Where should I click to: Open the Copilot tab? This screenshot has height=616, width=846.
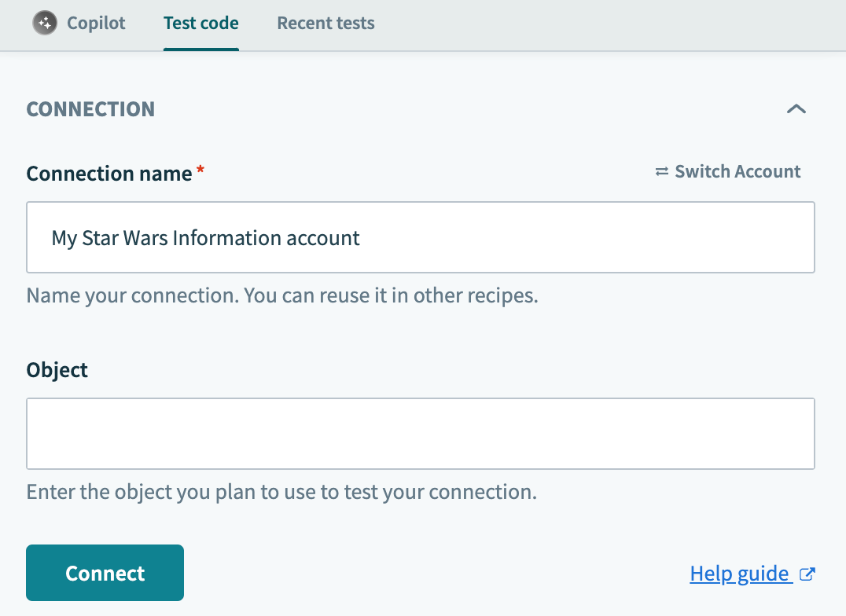79,23
